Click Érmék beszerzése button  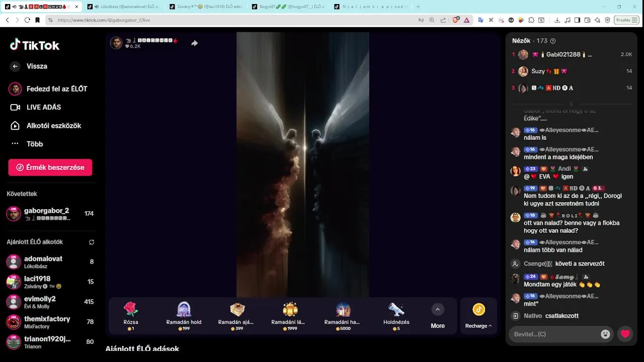click(x=50, y=167)
